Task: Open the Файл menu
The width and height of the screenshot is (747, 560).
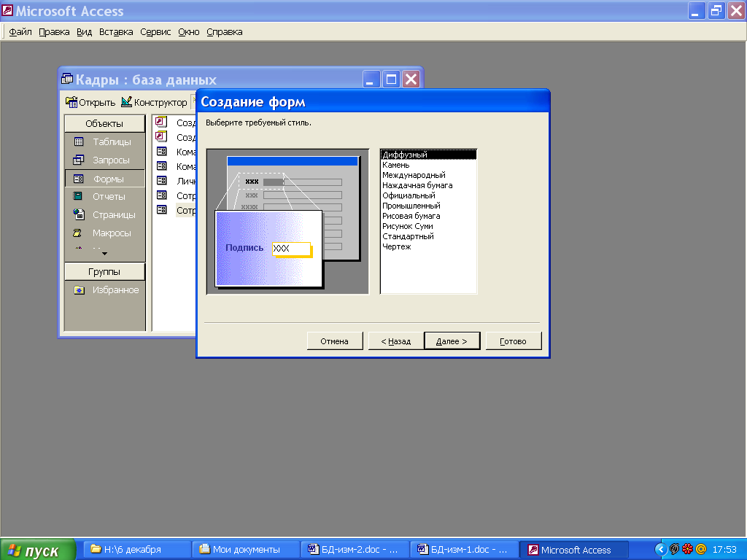Action: [x=20, y=32]
